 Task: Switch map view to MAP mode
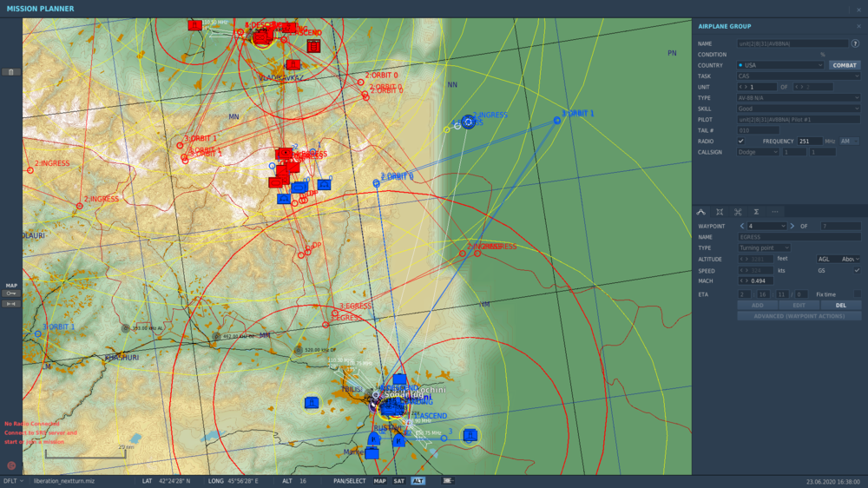click(x=380, y=481)
